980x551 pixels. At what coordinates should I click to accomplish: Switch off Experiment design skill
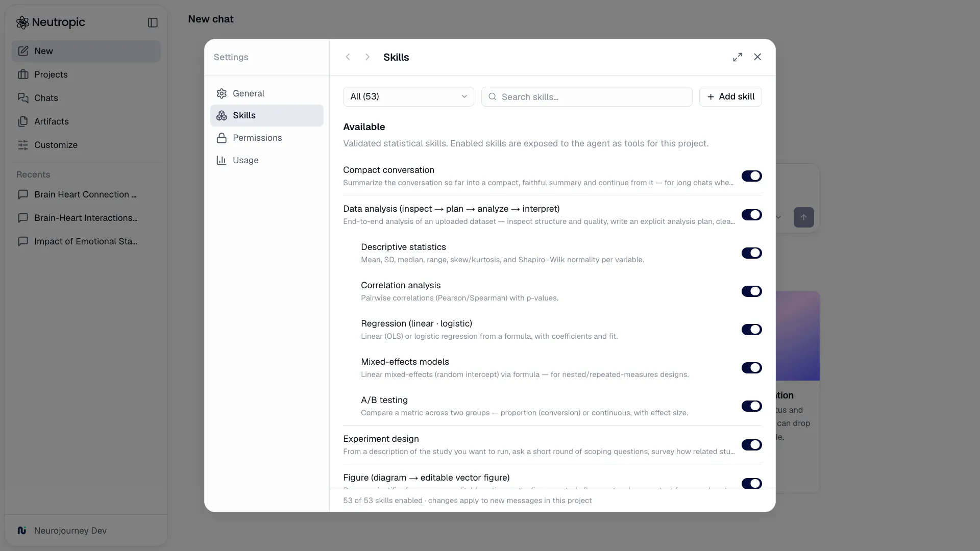click(x=752, y=445)
